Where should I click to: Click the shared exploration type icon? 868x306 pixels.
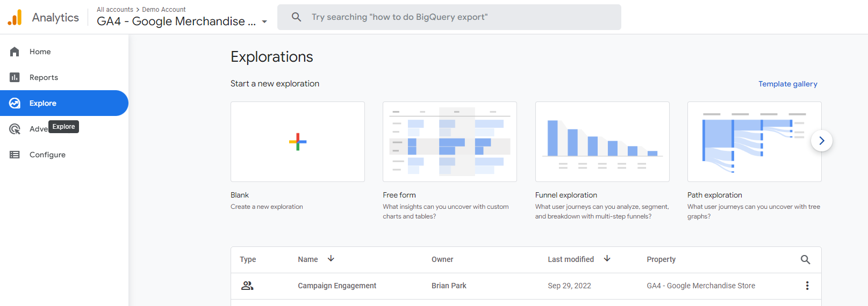click(247, 286)
